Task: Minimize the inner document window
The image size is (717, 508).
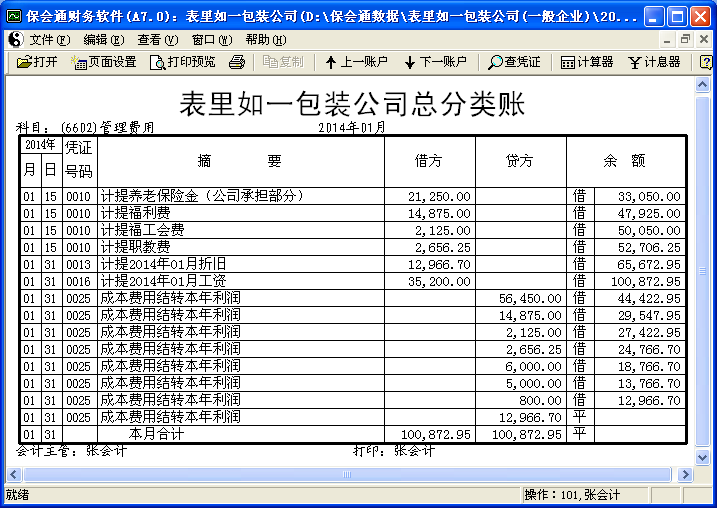Action: click(x=667, y=39)
